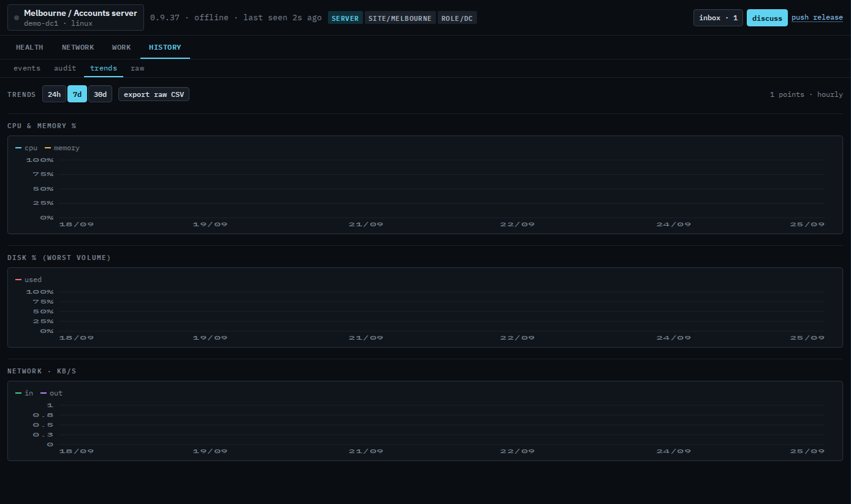Open the events sub-tab
Viewport: 851px width, 504px height.
point(27,68)
